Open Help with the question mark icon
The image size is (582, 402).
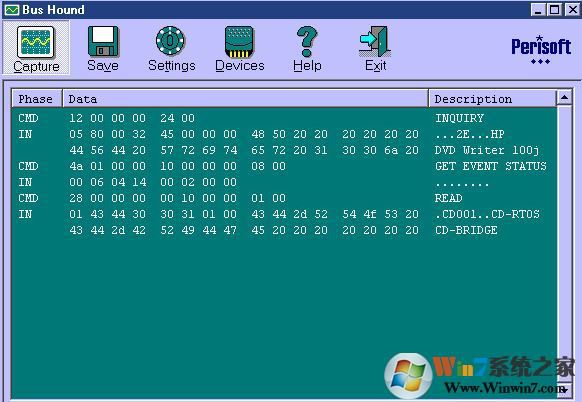[x=307, y=48]
